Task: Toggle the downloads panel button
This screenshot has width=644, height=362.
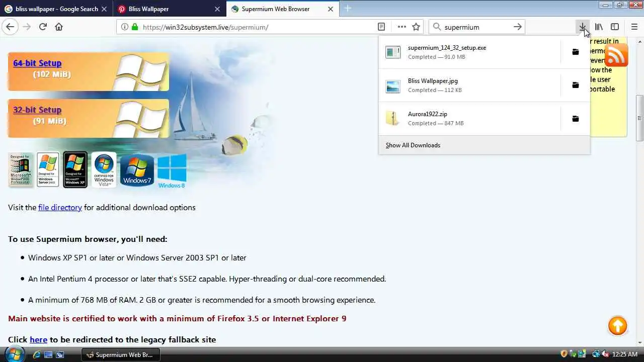Action: point(582,27)
